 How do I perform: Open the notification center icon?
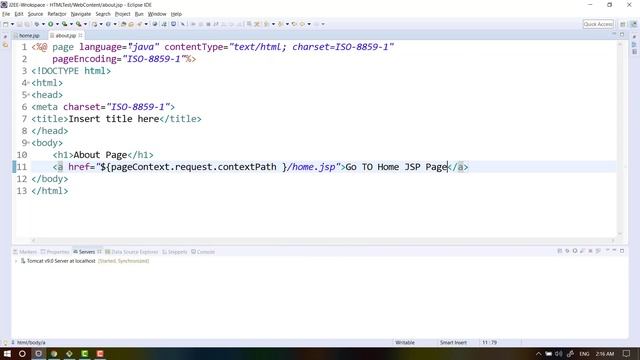tap(627, 353)
